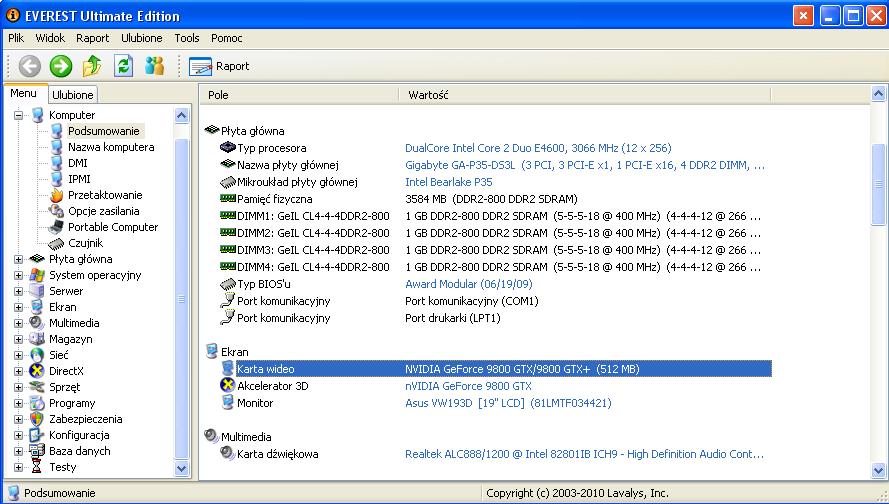Select IPMI tree item
The width and height of the screenshot is (889, 504).
click(x=79, y=179)
